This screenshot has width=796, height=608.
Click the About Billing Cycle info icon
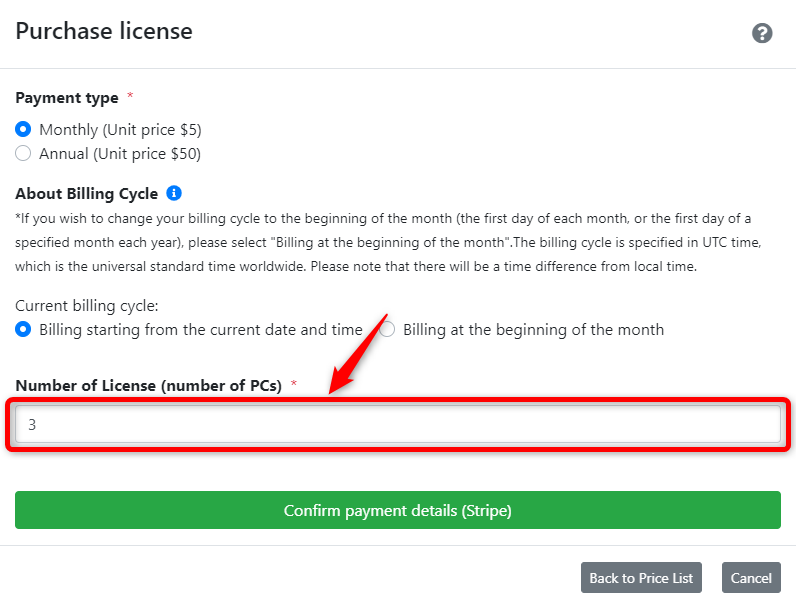click(174, 193)
